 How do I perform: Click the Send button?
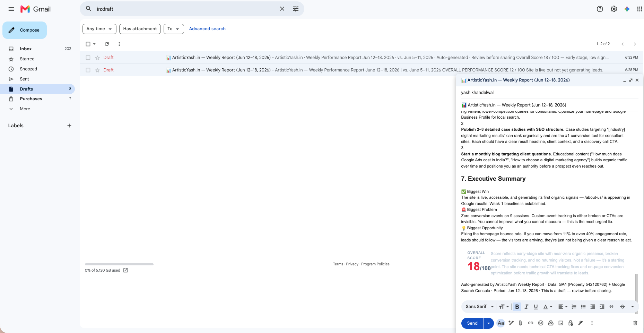(472, 323)
